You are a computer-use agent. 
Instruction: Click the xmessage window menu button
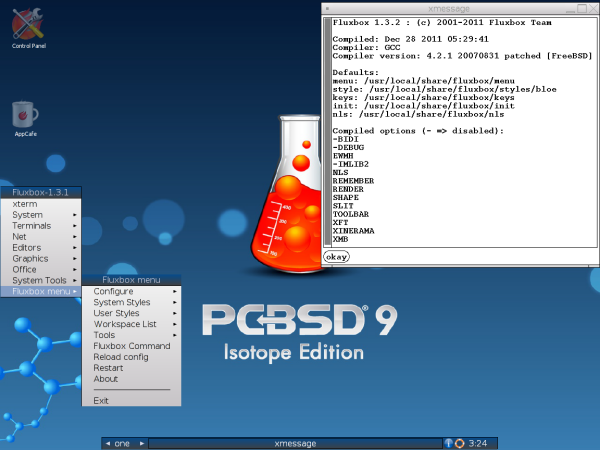[x=327, y=8]
